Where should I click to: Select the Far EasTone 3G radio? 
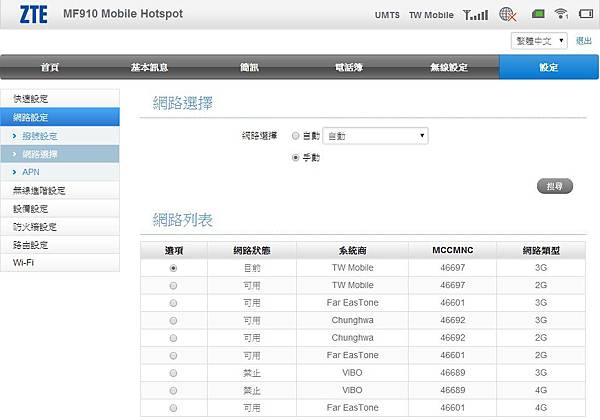pos(173,303)
